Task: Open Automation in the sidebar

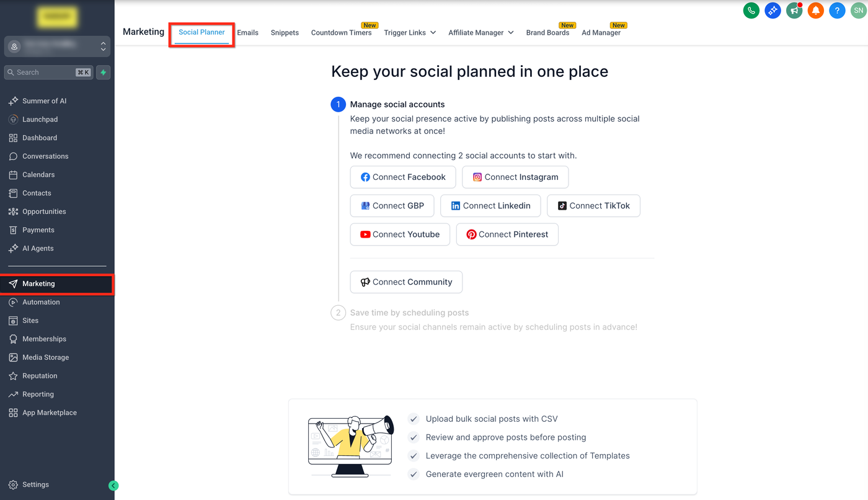Action: (41, 302)
